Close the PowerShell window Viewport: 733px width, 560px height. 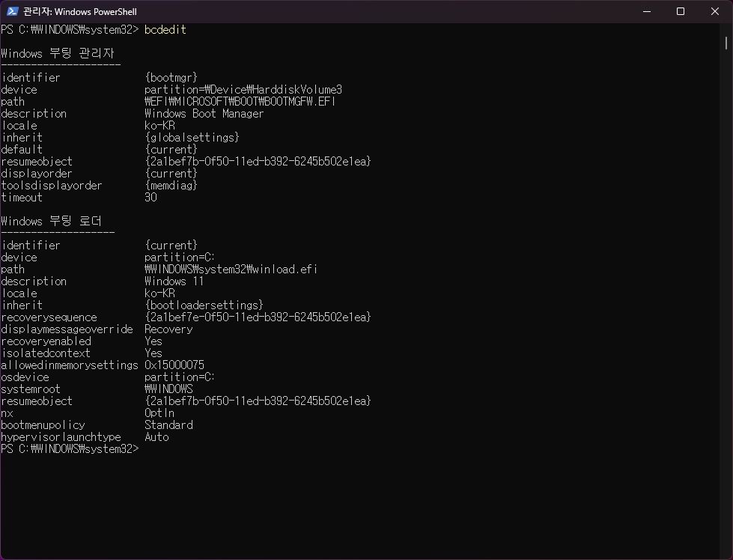(715, 11)
